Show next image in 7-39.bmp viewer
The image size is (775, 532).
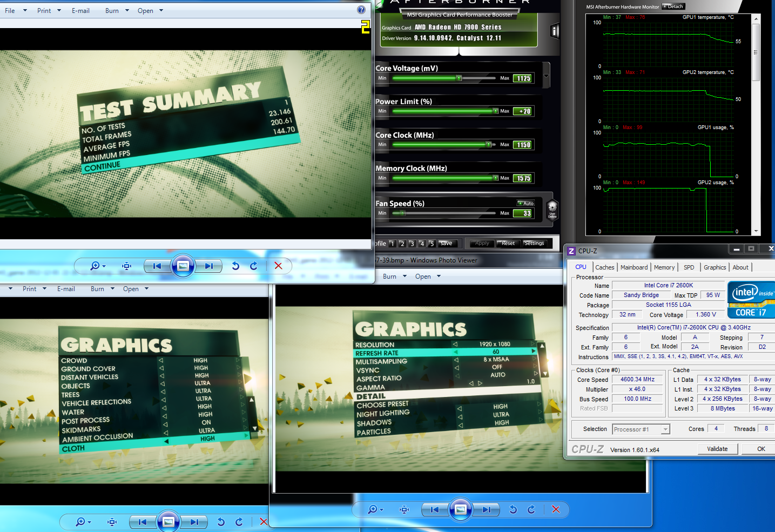click(x=486, y=509)
